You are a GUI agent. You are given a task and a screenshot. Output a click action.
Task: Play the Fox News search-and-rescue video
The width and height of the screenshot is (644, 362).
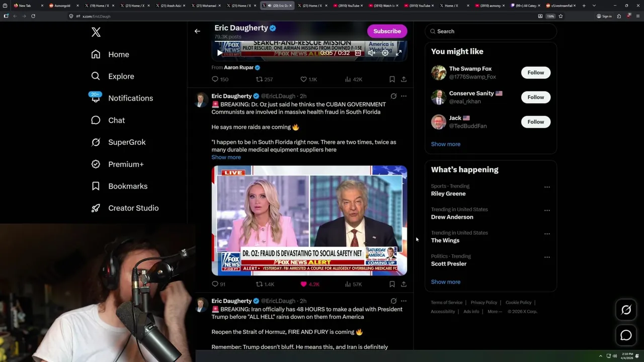click(x=219, y=53)
